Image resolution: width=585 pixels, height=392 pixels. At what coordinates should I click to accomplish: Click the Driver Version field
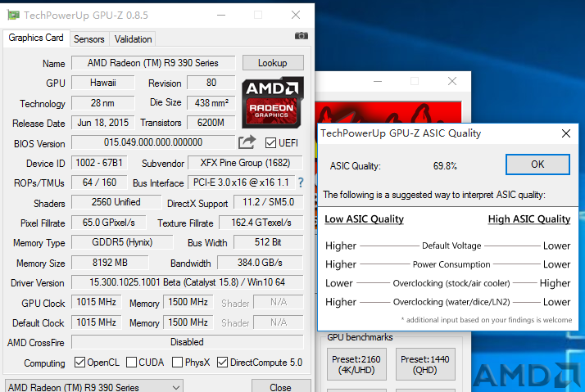coord(188,282)
